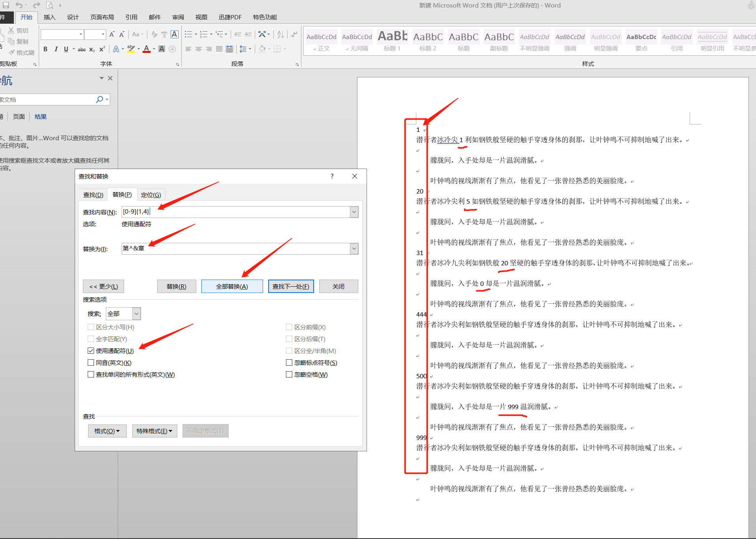Open the bullets list icon
756x539 pixels.
coord(189,34)
